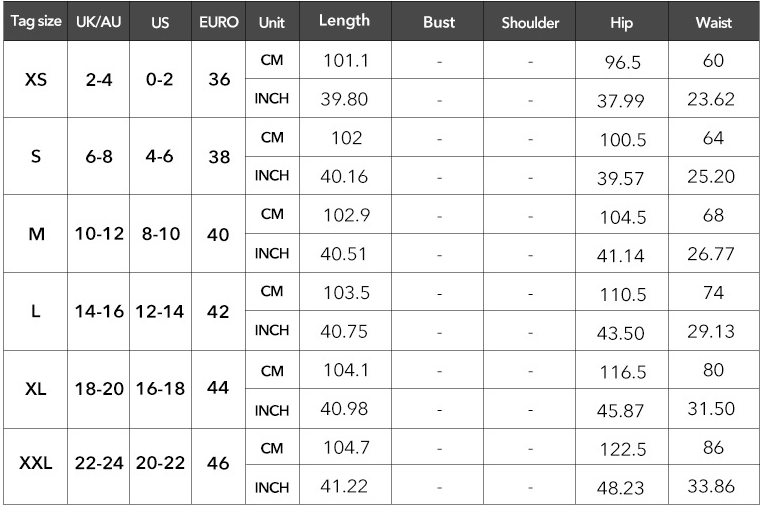The image size is (761, 505).
Task: Click hip value 39.57
Action: click(621, 178)
